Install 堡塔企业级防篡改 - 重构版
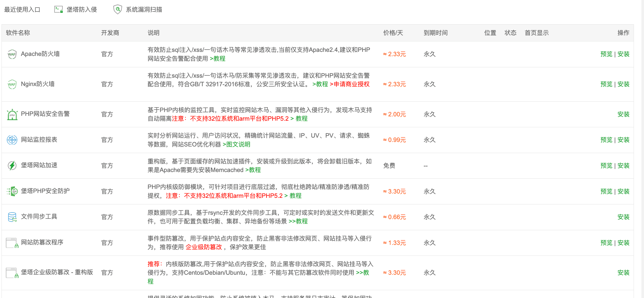 click(623, 273)
